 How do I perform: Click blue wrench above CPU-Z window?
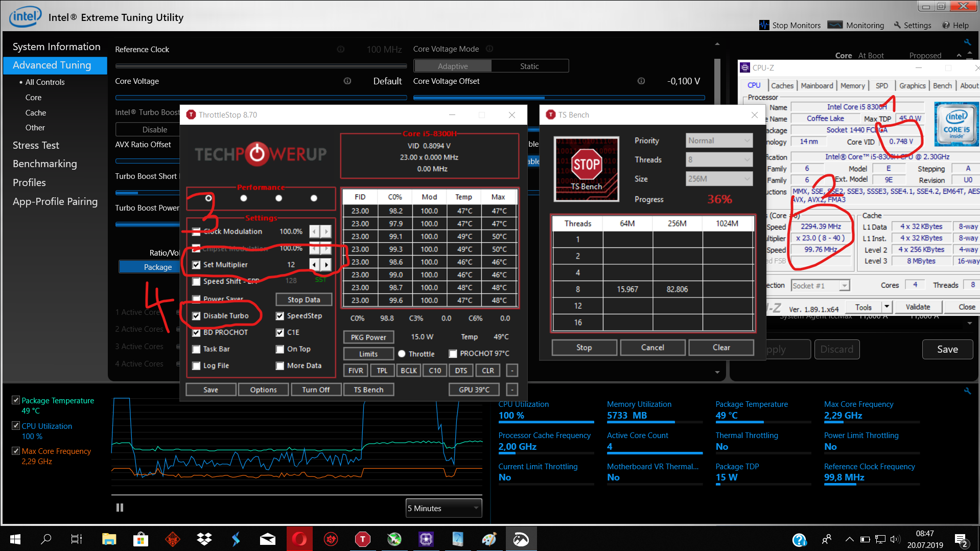967,42
